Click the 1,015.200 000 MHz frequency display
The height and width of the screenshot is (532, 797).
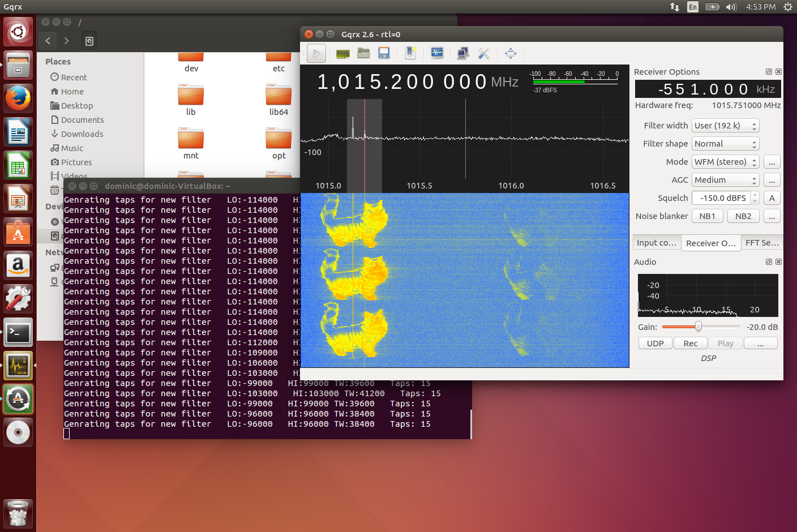click(418, 82)
